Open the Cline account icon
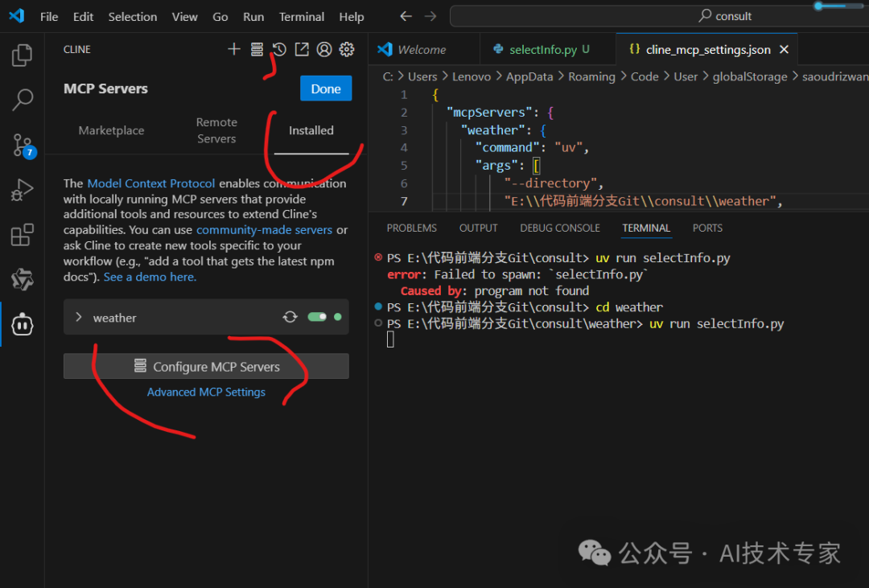The height and width of the screenshot is (588, 869). point(324,49)
